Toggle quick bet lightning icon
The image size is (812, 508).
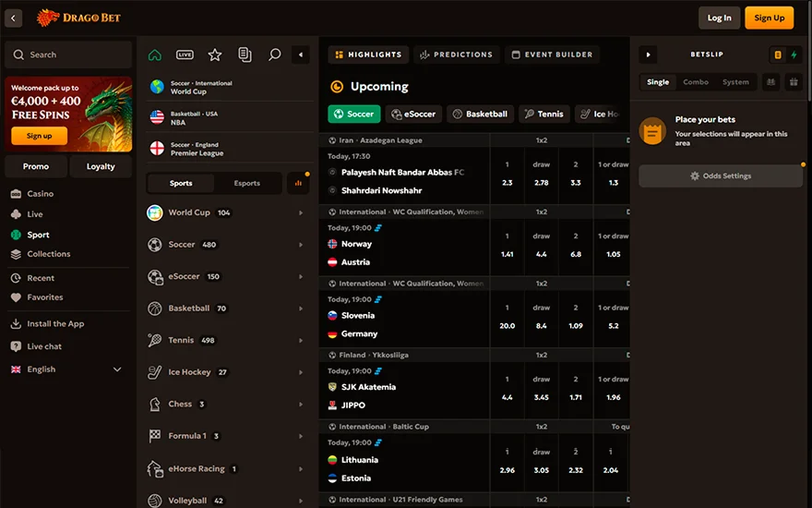point(794,54)
